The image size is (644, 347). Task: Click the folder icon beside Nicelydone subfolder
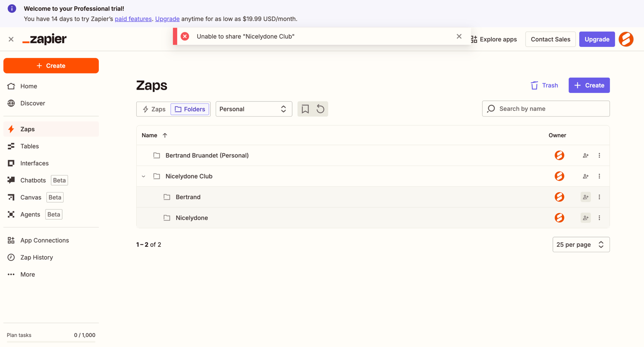point(167,218)
